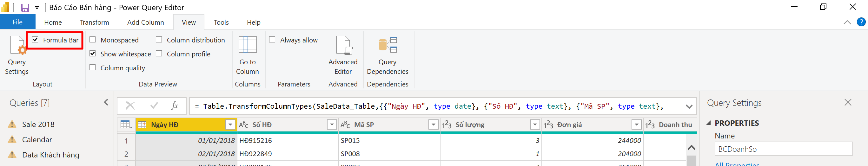This screenshot has height=166, width=868.
Task: Click the table options icon at grid corner
Action: (126, 125)
